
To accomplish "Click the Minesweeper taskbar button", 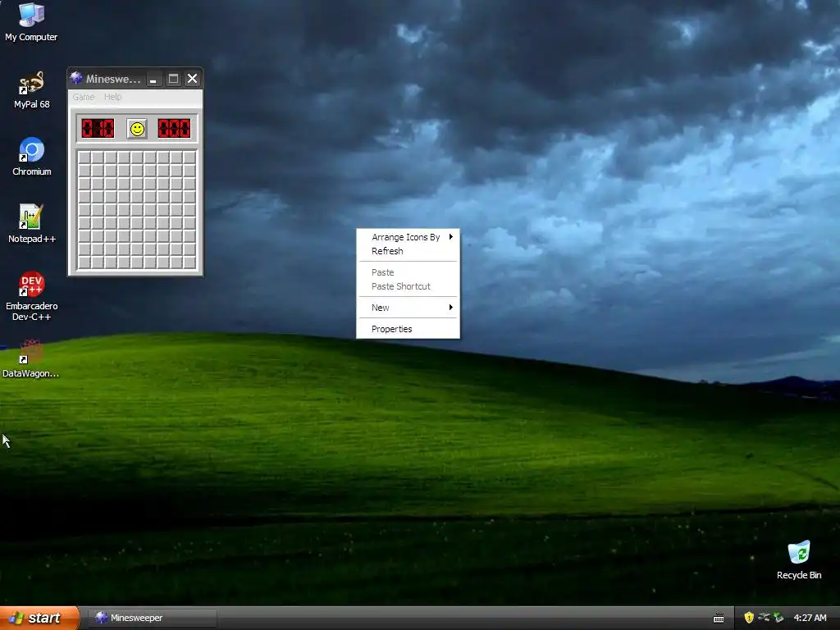I will [153, 618].
